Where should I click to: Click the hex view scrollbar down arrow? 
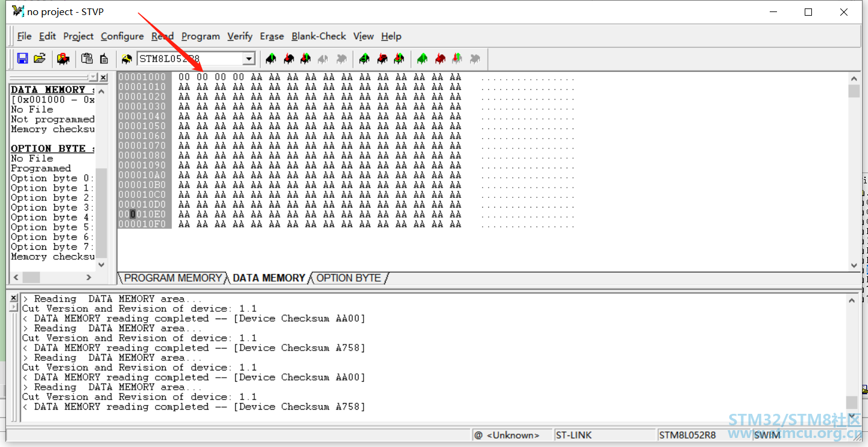coord(854,265)
